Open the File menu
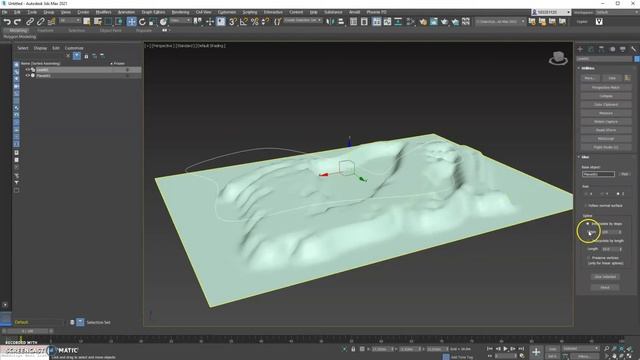 [4, 12]
